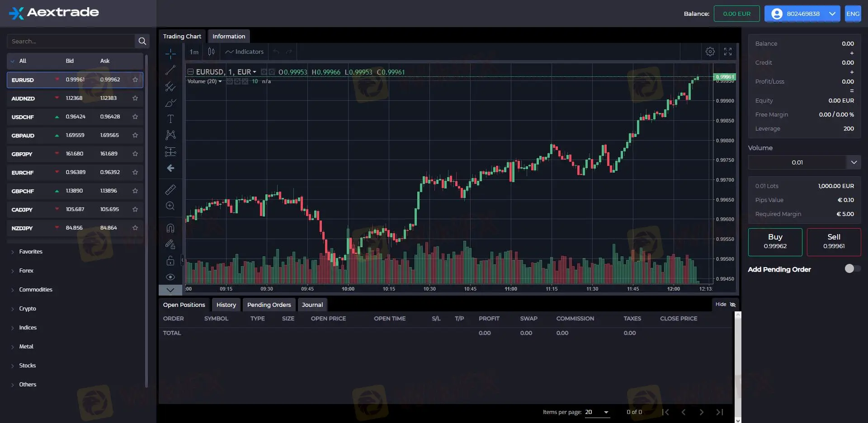
Task: Open chart settings gear
Action: (x=709, y=52)
